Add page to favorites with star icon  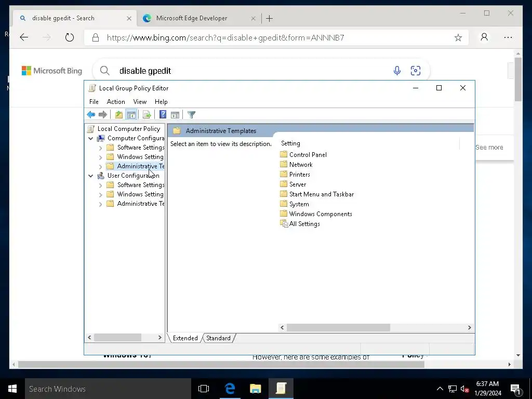point(458,37)
